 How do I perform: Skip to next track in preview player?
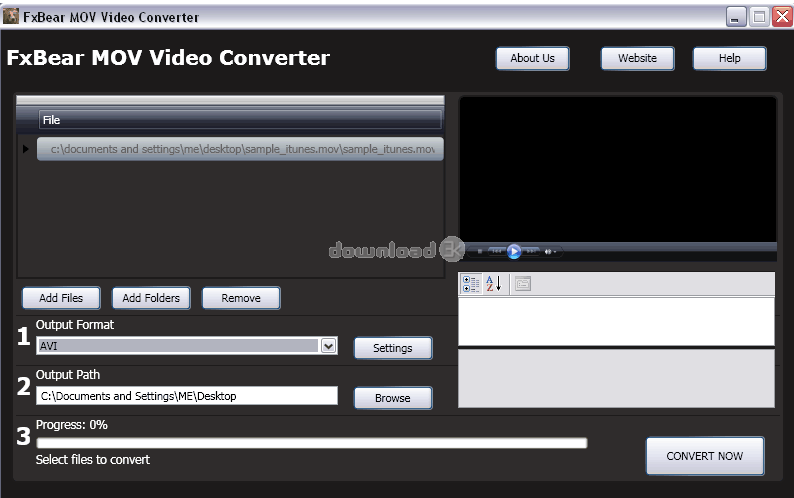point(531,251)
